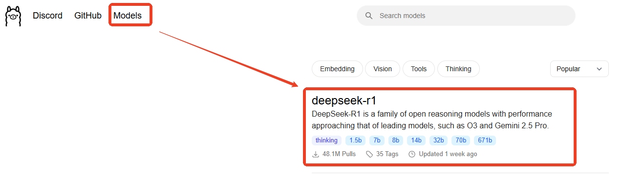
Task: Click the clock icon beside Updated 1 week ago
Action: [x=412, y=154]
